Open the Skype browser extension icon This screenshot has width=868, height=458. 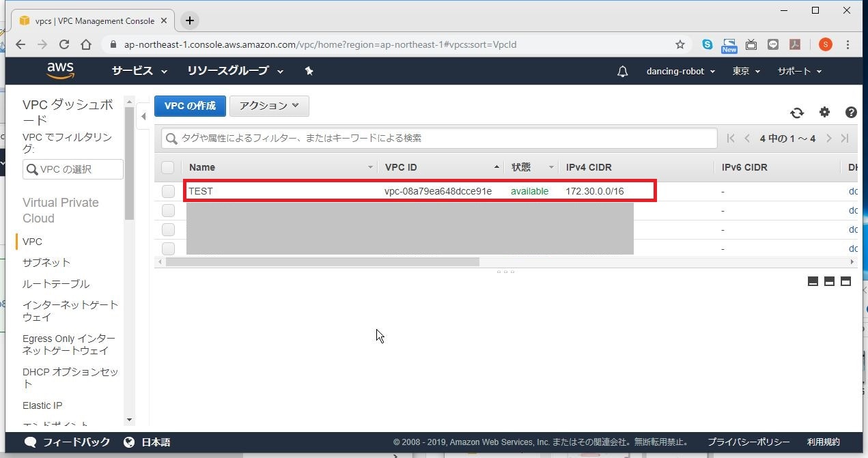(x=708, y=44)
